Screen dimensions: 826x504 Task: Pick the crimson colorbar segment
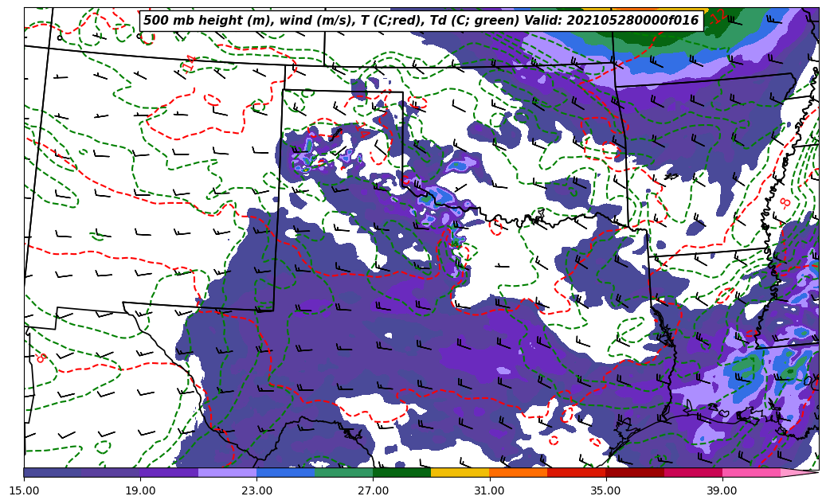pos(693,472)
